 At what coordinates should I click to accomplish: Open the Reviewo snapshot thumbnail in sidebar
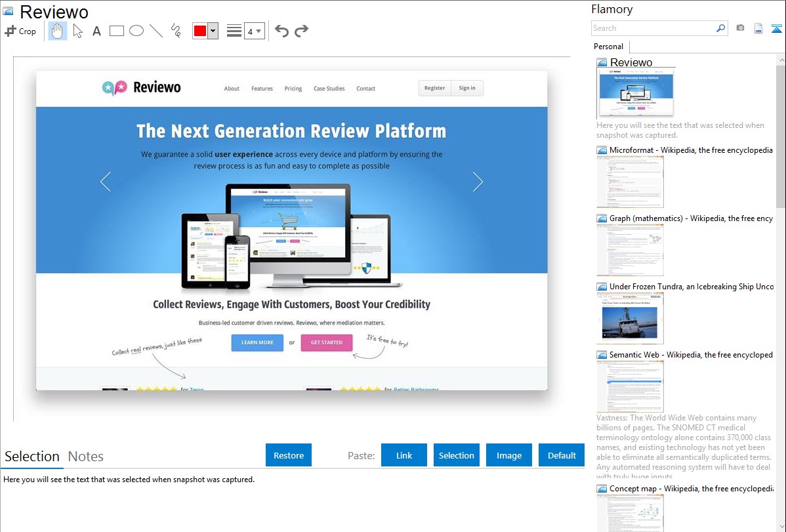coord(636,92)
